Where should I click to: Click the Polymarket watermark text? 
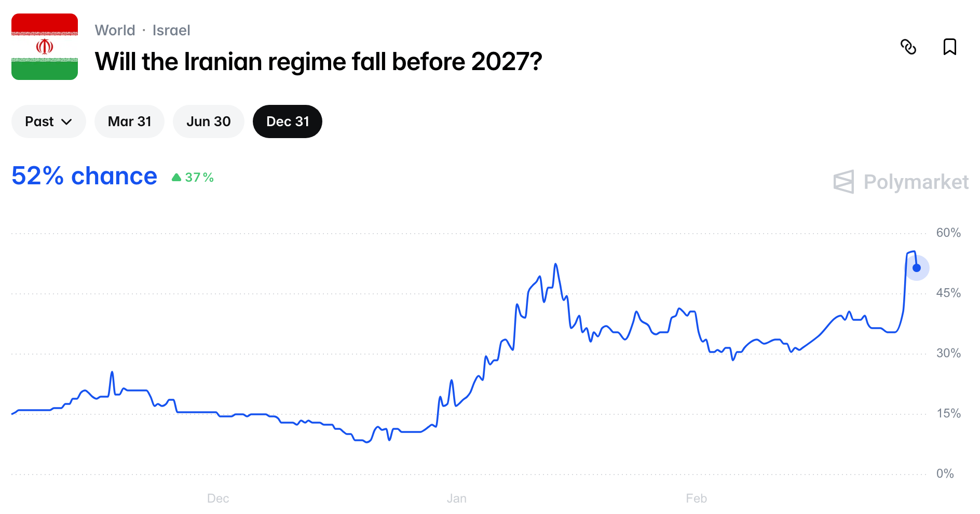[x=916, y=182]
